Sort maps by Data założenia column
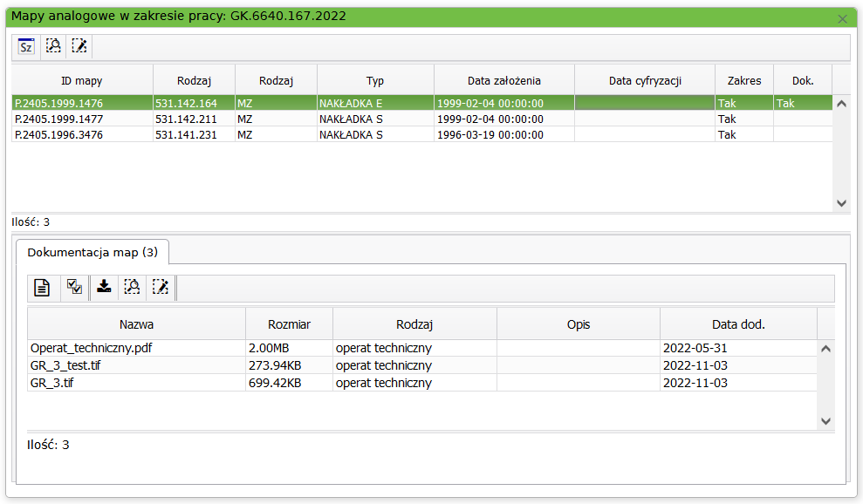The image size is (863, 504). pos(503,80)
